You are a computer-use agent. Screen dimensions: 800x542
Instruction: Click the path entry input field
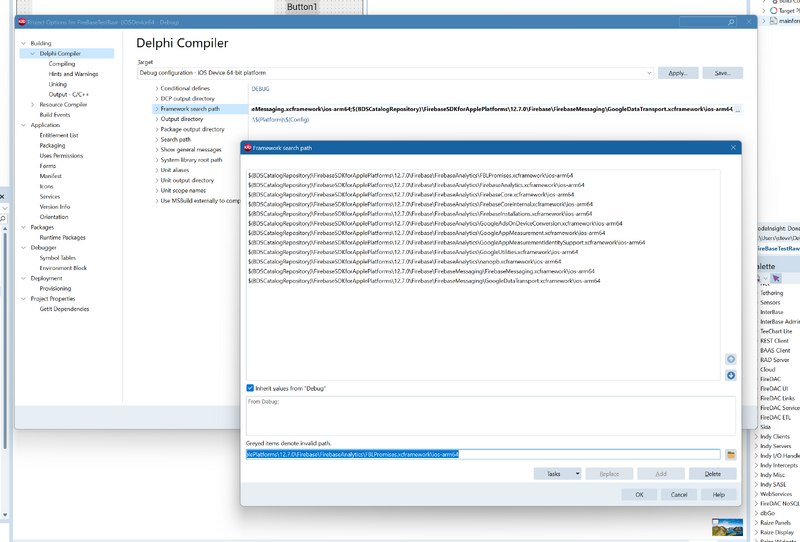coord(483,454)
